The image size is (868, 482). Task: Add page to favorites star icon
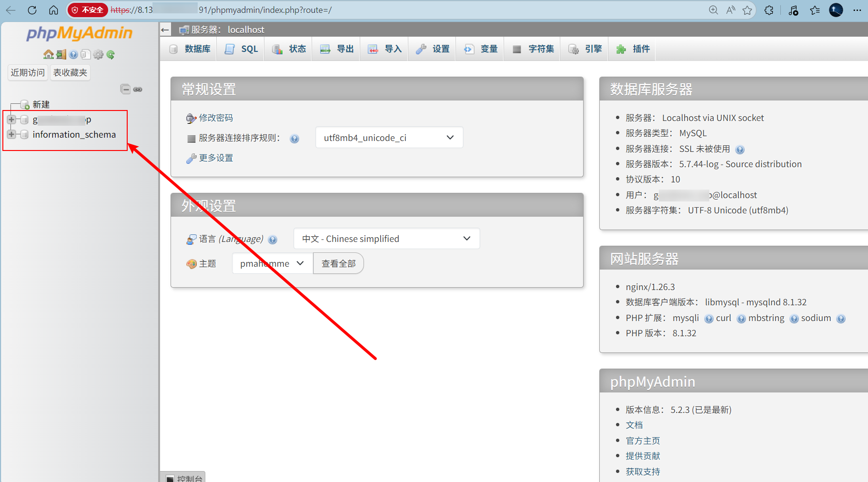point(747,10)
